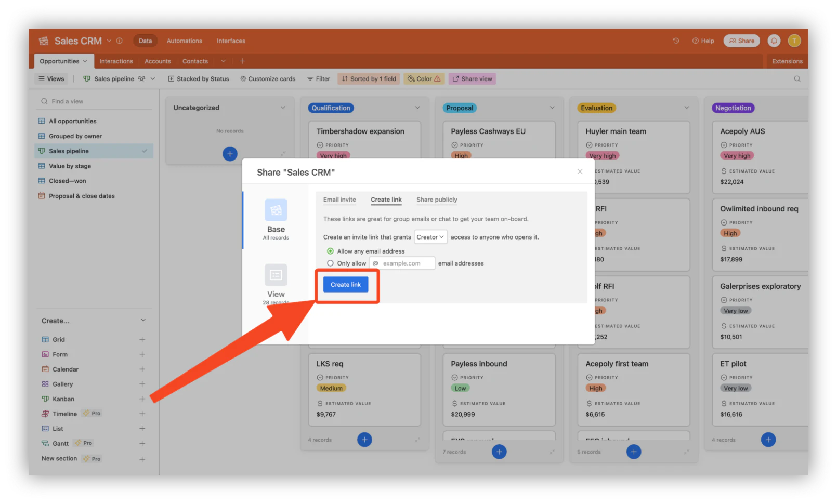Select the Base sharing option icon
Screen dimensions: 837x504
pos(276,210)
